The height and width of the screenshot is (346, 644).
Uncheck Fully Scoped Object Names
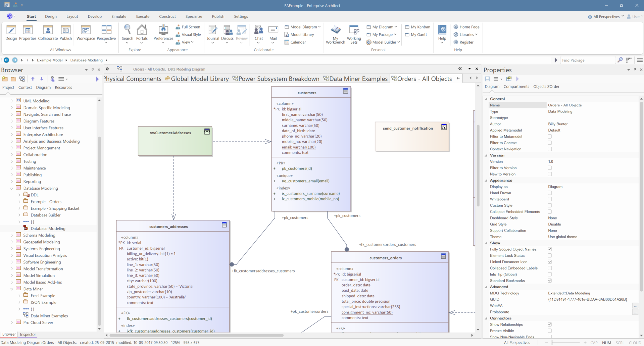click(x=550, y=249)
